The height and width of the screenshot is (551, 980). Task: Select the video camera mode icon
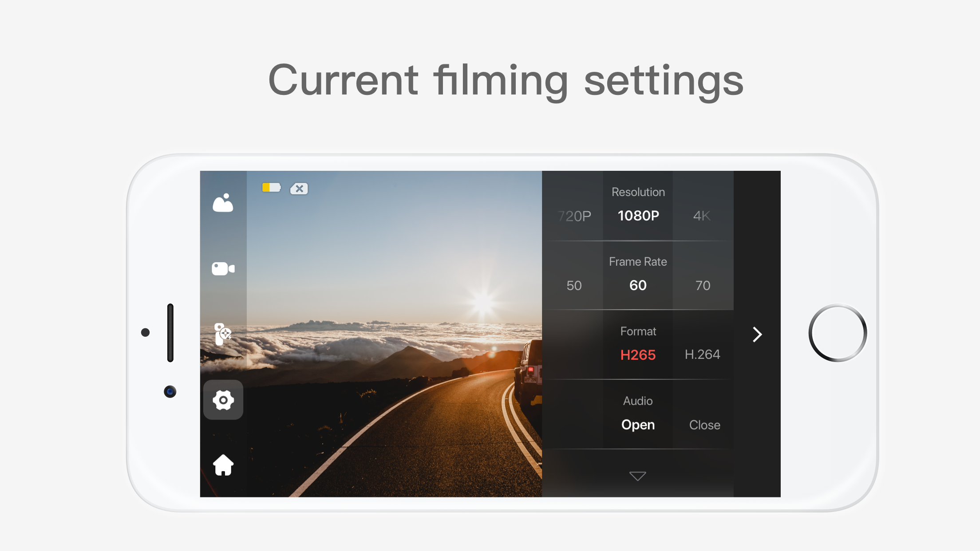point(223,268)
